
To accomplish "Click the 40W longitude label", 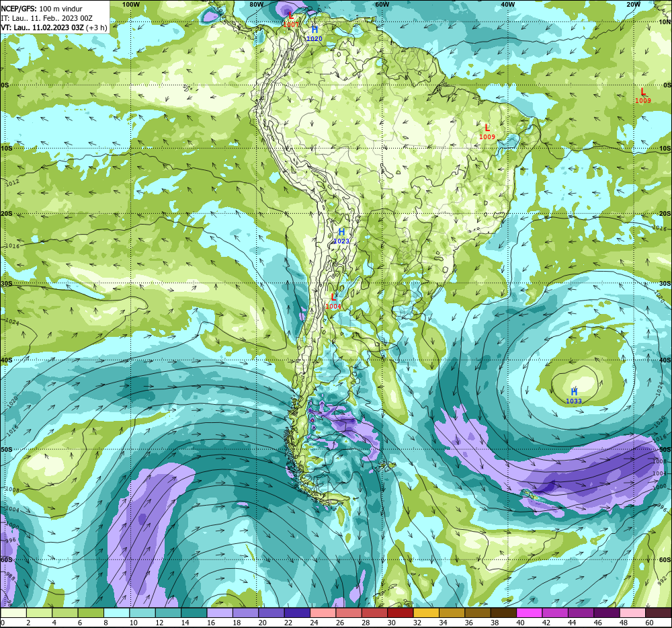I will pyautogui.click(x=507, y=4).
